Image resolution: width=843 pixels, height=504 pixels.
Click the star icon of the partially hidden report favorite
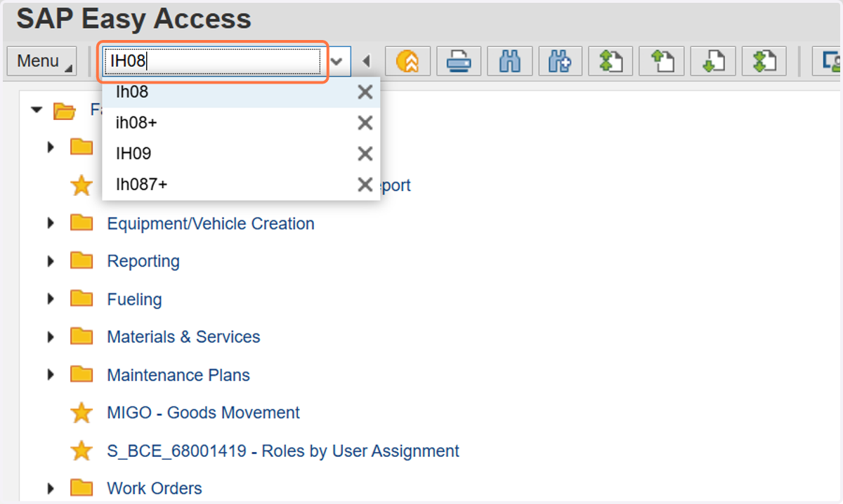82,185
